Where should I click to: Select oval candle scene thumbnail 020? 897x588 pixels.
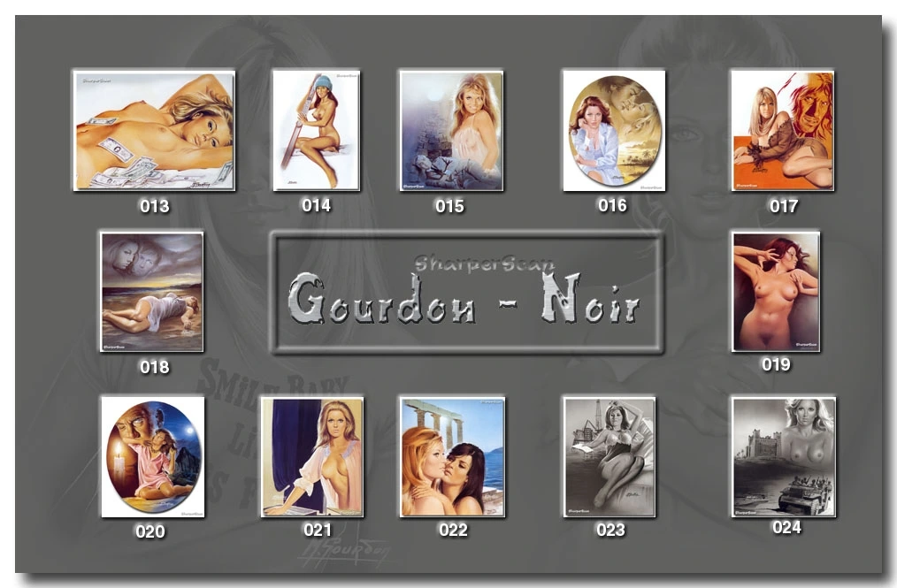tap(152, 456)
